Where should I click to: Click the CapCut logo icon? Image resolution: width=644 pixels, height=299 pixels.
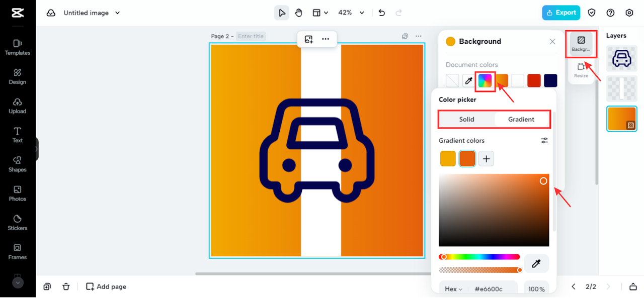click(x=18, y=13)
